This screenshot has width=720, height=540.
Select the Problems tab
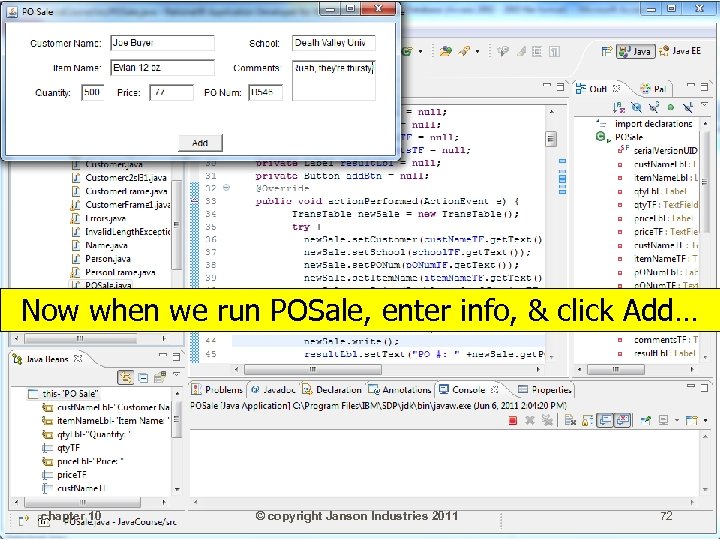[217, 389]
